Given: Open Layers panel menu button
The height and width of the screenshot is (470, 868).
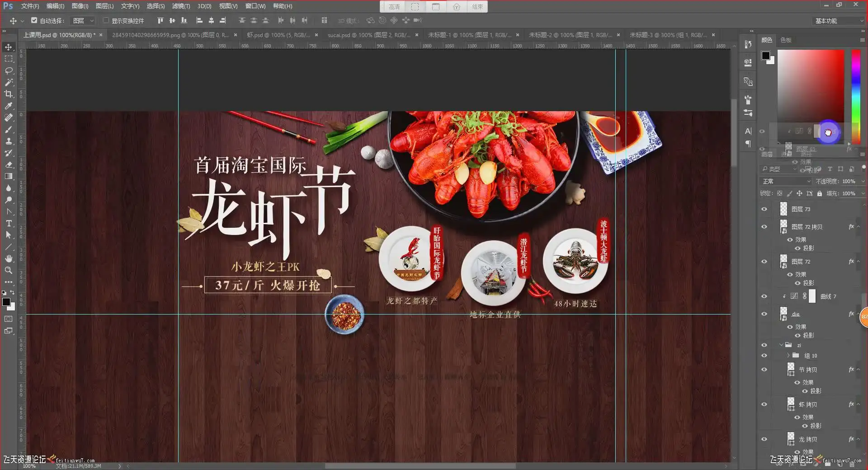Looking at the screenshot, I should pyautogui.click(x=863, y=155).
